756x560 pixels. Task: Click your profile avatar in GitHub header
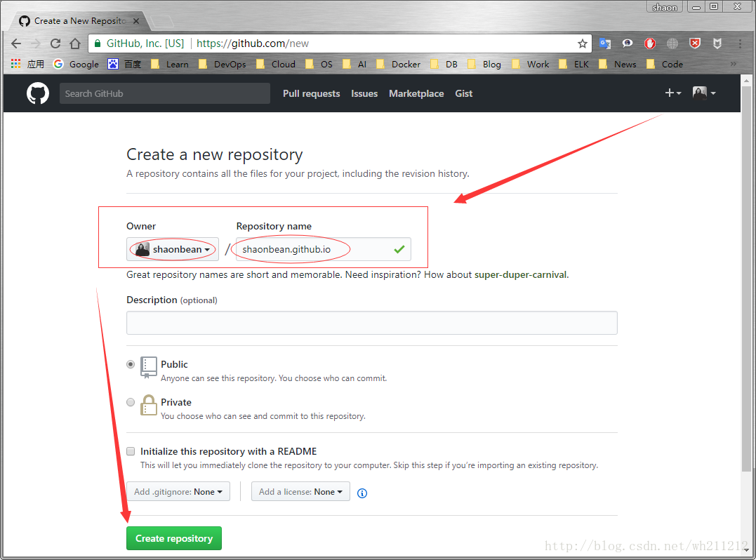point(699,93)
